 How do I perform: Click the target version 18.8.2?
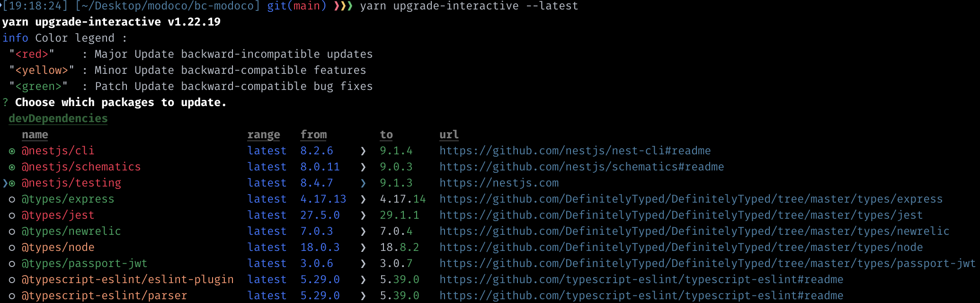tap(399, 247)
